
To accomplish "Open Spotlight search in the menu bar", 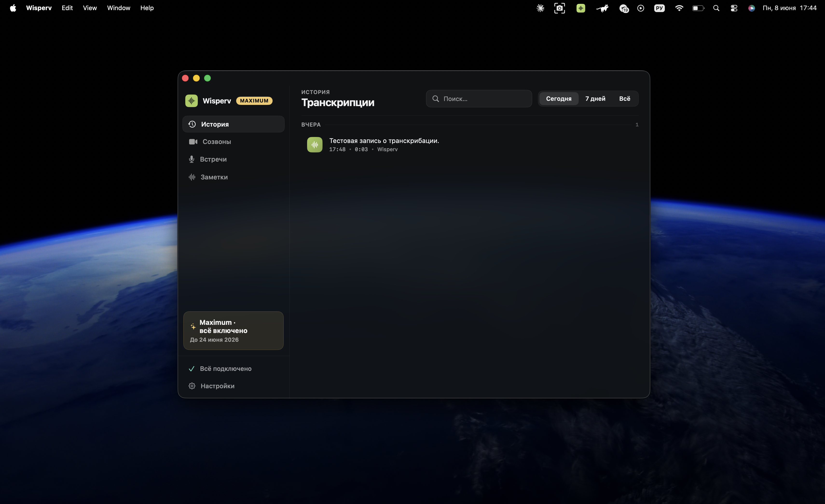I will [x=716, y=8].
